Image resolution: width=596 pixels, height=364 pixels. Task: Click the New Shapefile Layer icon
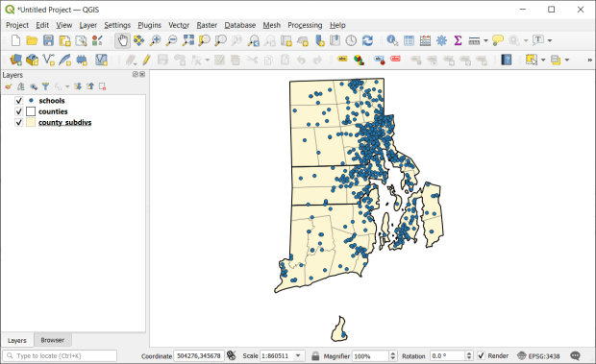click(x=48, y=60)
